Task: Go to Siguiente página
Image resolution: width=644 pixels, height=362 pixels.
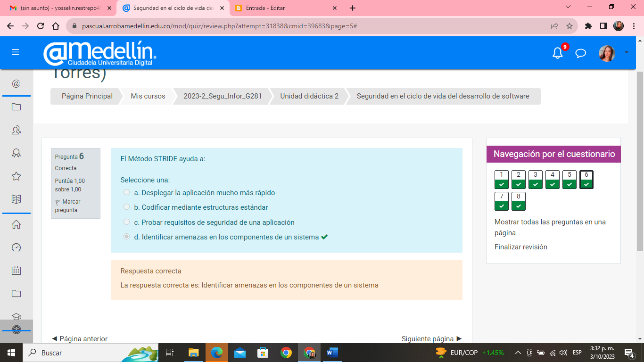Action: pyautogui.click(x=432, y=339)
